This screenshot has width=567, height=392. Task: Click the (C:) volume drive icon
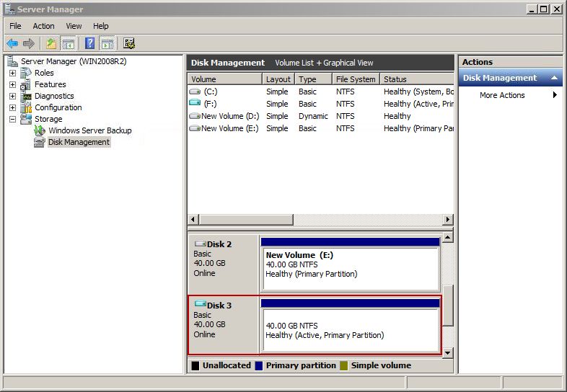click(195, 92)
